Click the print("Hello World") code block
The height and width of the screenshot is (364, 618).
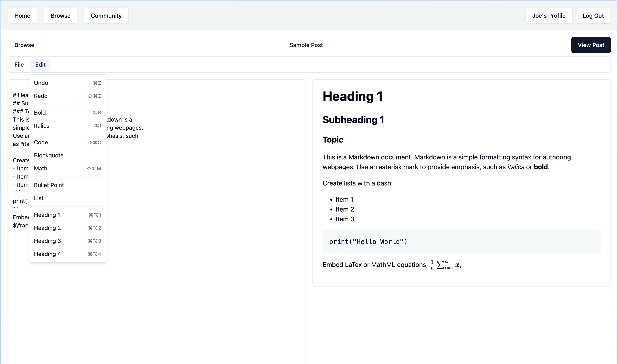(461, 242)
